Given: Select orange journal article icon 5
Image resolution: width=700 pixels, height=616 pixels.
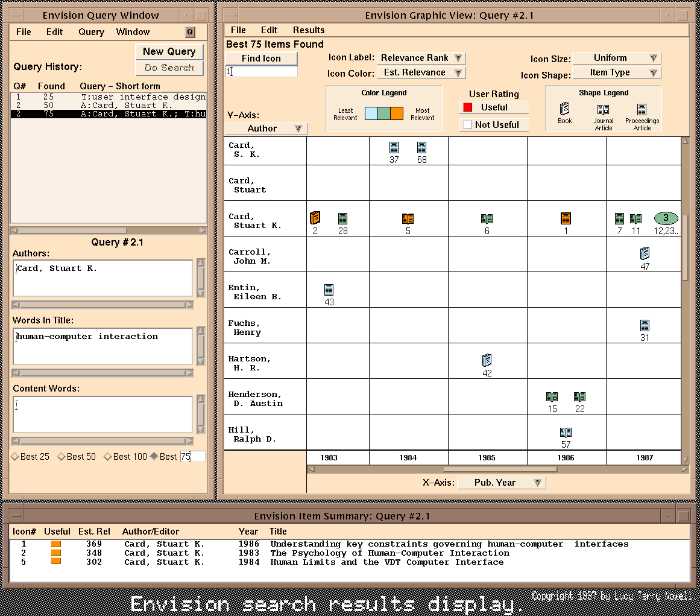Looking at the screenshot, I should click(408, 218).
